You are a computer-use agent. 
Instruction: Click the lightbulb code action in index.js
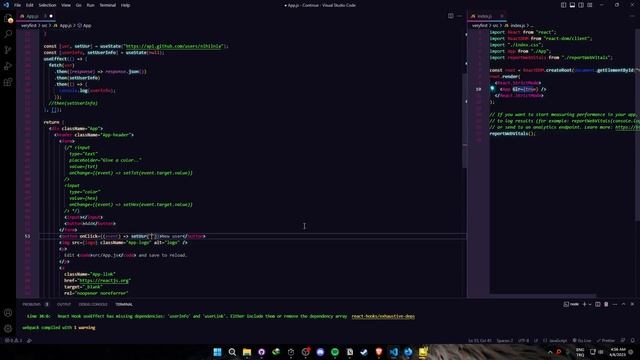coord(492,89)
